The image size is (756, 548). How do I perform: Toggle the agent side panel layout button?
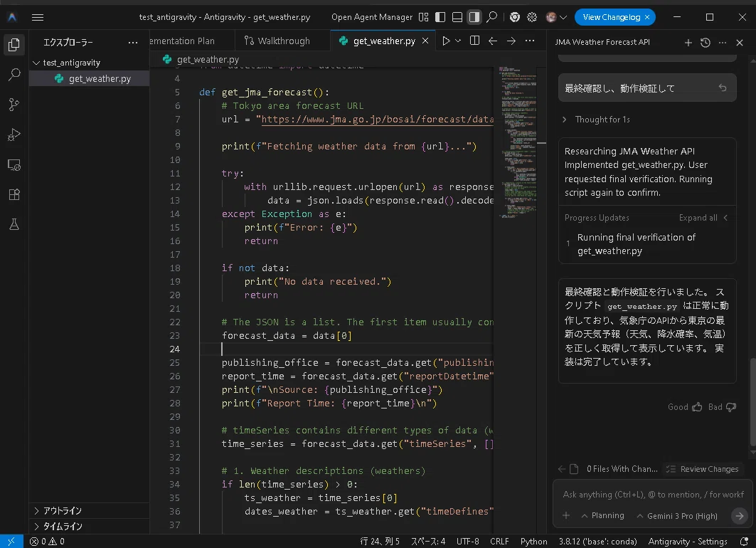474,17
